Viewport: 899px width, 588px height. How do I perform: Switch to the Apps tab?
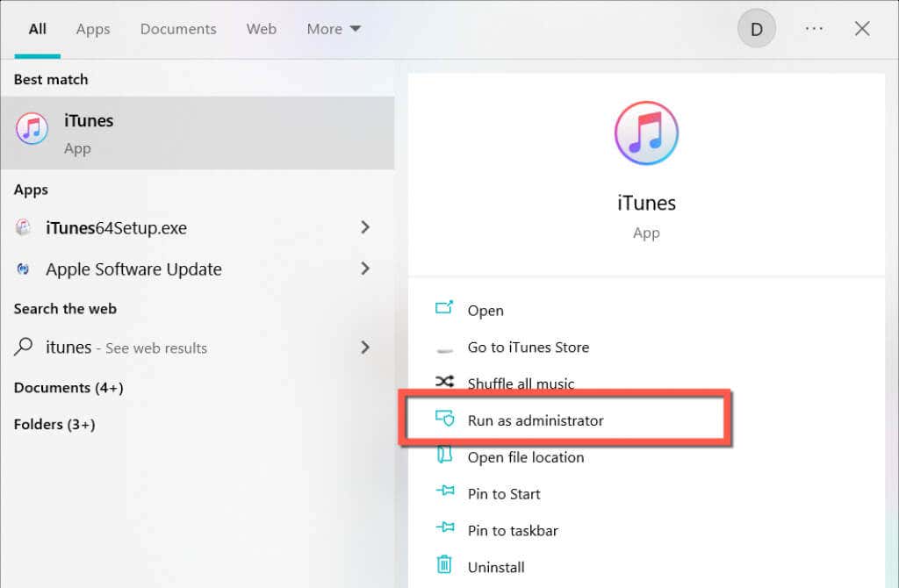click(92, 29)
